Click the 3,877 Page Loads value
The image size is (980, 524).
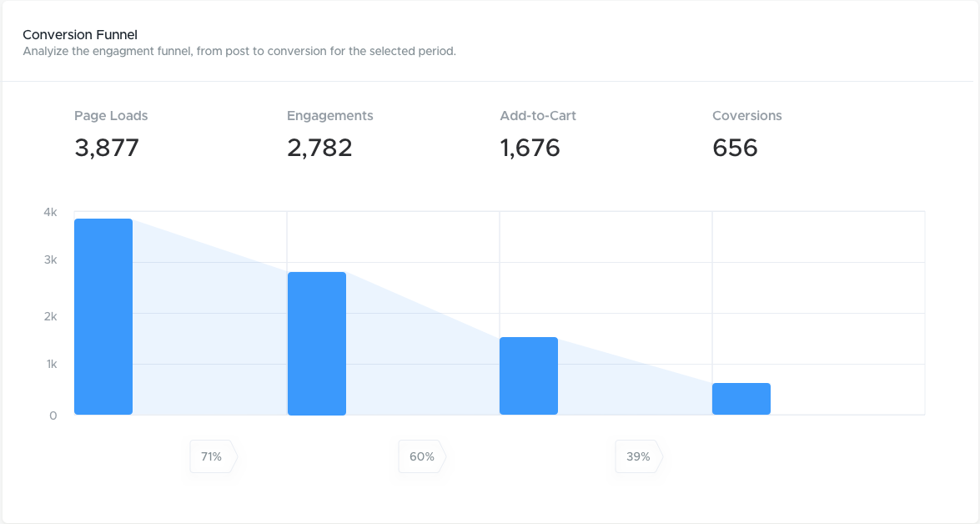pos(107,149)
